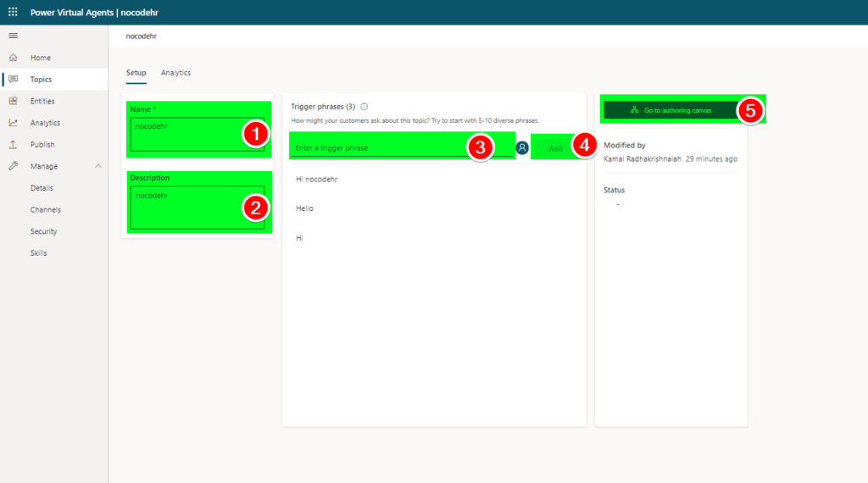Click the Manage wrench icon

tap(13, 166)
